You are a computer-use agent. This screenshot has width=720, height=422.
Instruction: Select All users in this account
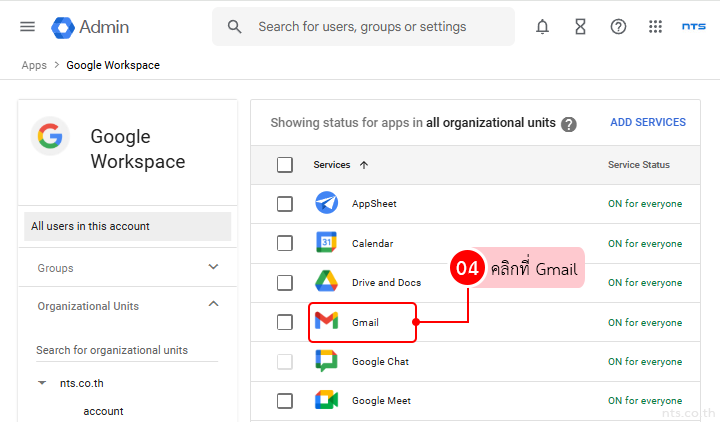[128, 226]
